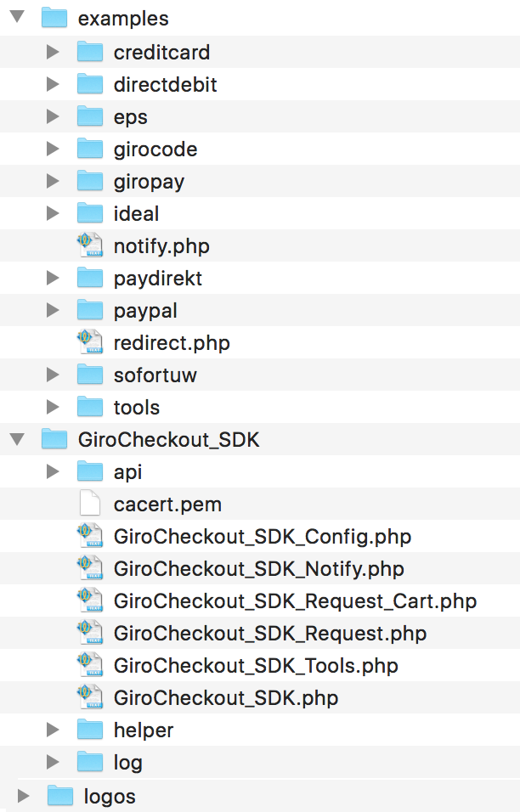Click the paypal folder icon
The width and height of the screenshot is (520, 812).
click(x=88, y=310)
